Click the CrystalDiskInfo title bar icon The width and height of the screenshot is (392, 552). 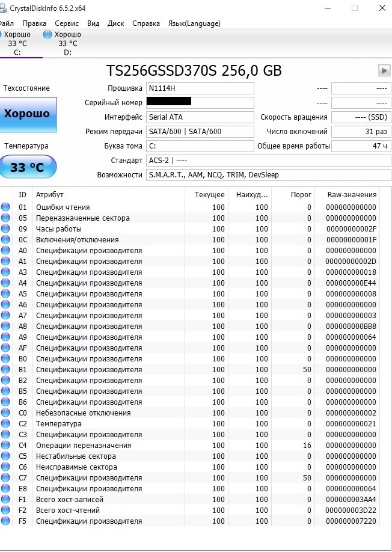pyautogui.click(x=3, y=8)
